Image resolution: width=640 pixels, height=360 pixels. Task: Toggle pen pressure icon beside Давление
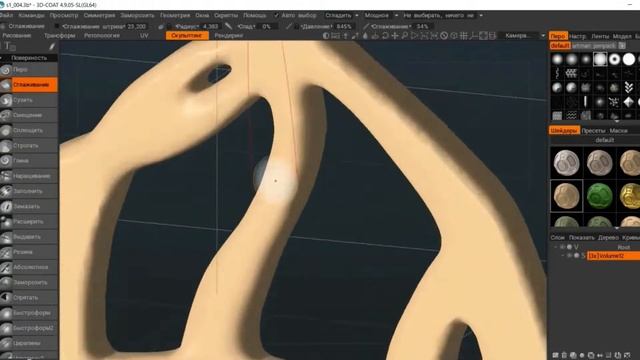click(x=289, y=26)
